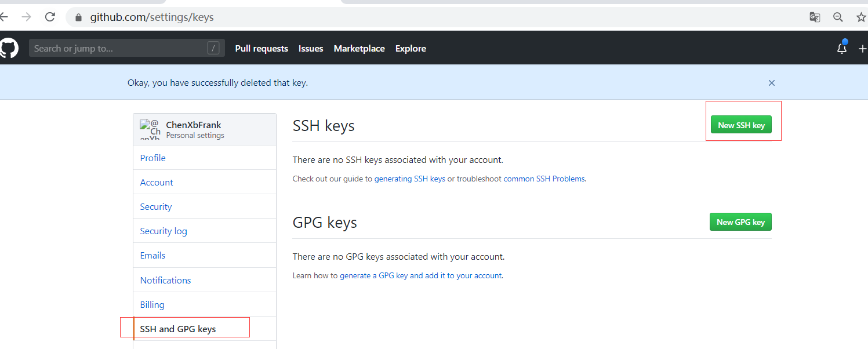Select Security log in settings sidebar
This screenshot has height=349, width=868.
click(205, 231)
